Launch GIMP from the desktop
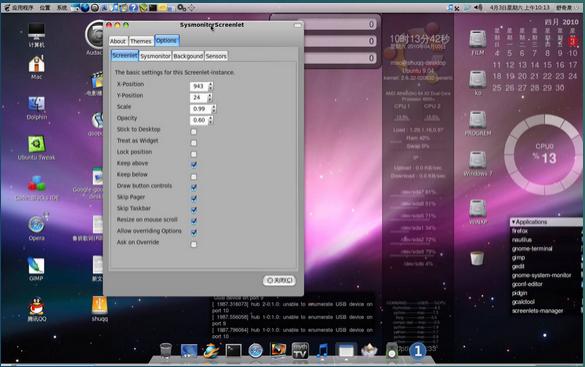 [x=37, y=266]
